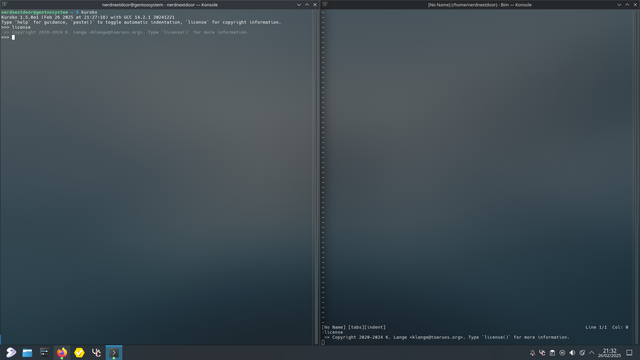The image size is (640, 360).
Task: Click 'Line 1/1' in Bim status bar
Action: coord(596,327)
